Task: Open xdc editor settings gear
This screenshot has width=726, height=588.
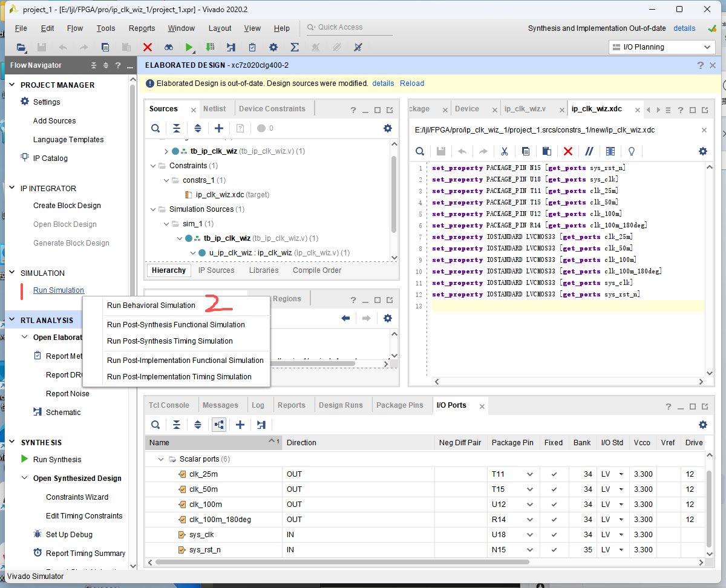Action: (702, 151)
